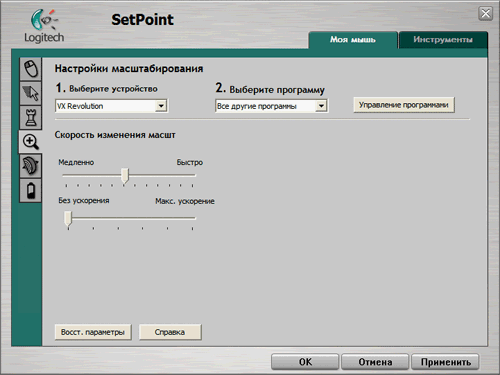Open Справка help button
This screenshot has width=500, height=375.
(170, 332)
